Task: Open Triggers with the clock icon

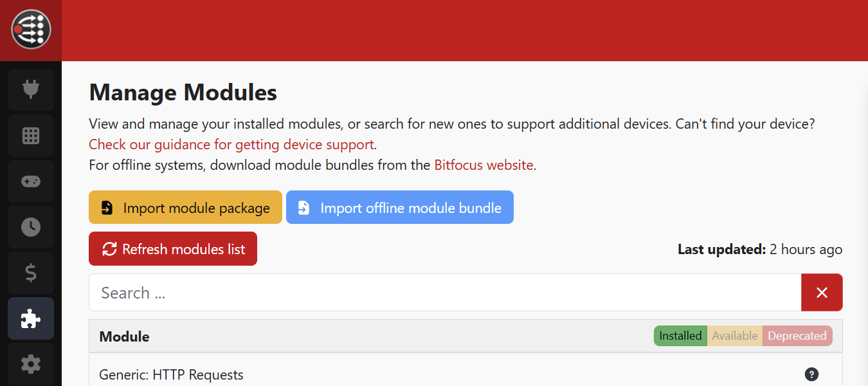Action: tap(31, 227)
